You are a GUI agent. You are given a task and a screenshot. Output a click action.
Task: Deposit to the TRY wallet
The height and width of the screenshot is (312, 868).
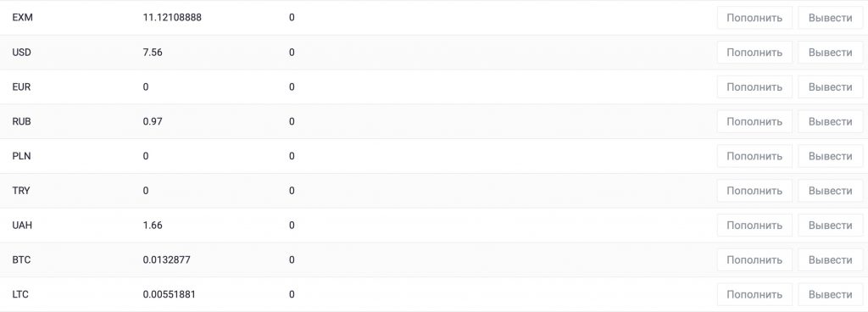754,191
